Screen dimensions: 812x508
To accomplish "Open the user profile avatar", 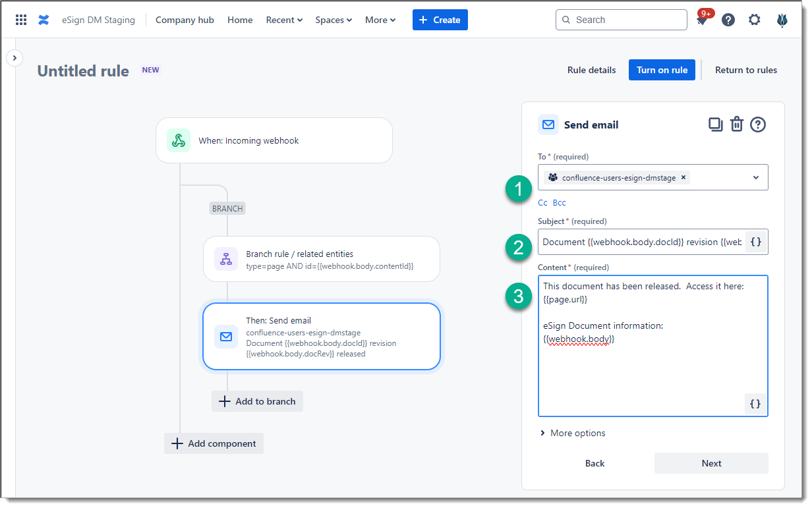I will tap(782, 20).
